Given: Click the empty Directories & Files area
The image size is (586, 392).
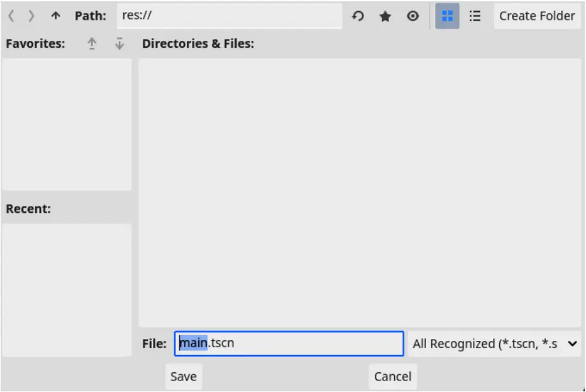Looking at the screenshot, I should pos(360,191).
